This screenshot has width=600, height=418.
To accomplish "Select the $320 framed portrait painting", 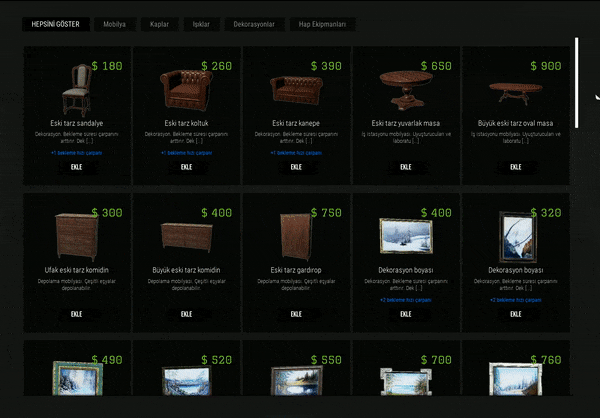I will click(x=518, y=237).
